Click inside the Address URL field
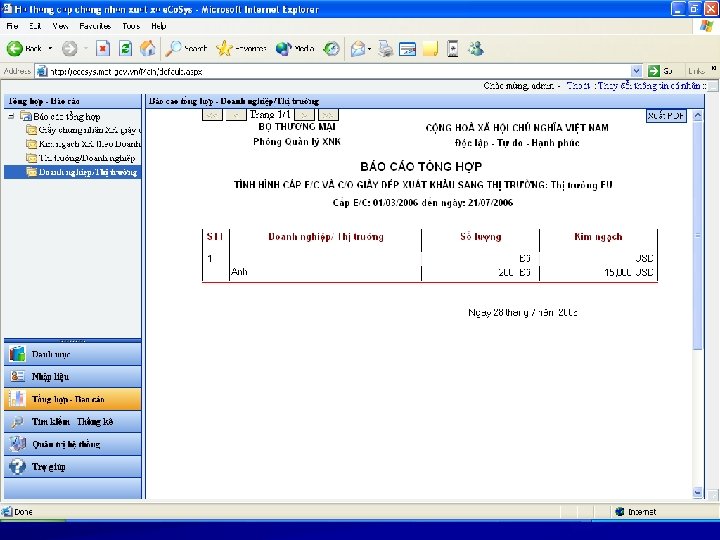 (335, 71)
